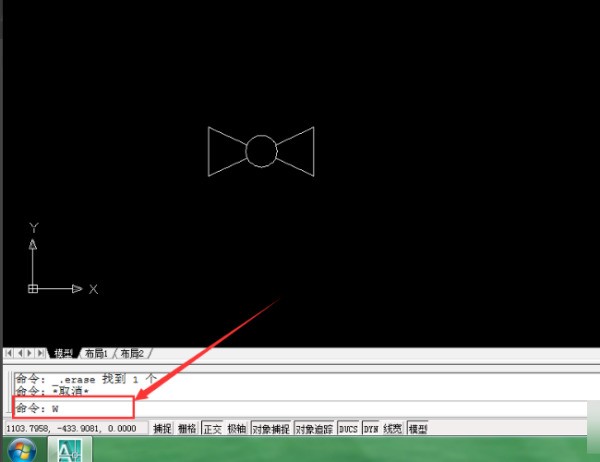
Task: Select the 模型 model tab
Action: (62, 353)
